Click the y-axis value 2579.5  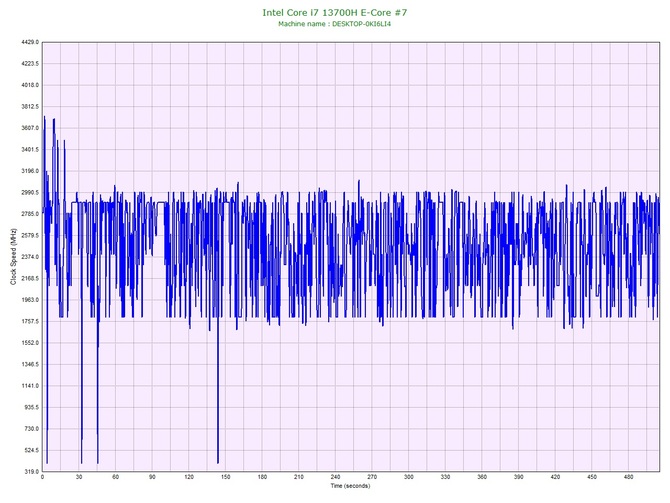point(30,235)
